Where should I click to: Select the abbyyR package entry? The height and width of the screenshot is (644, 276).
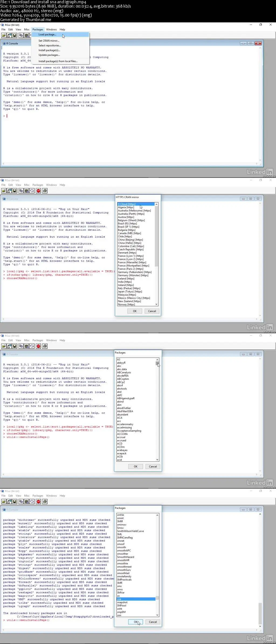[136, 363]
